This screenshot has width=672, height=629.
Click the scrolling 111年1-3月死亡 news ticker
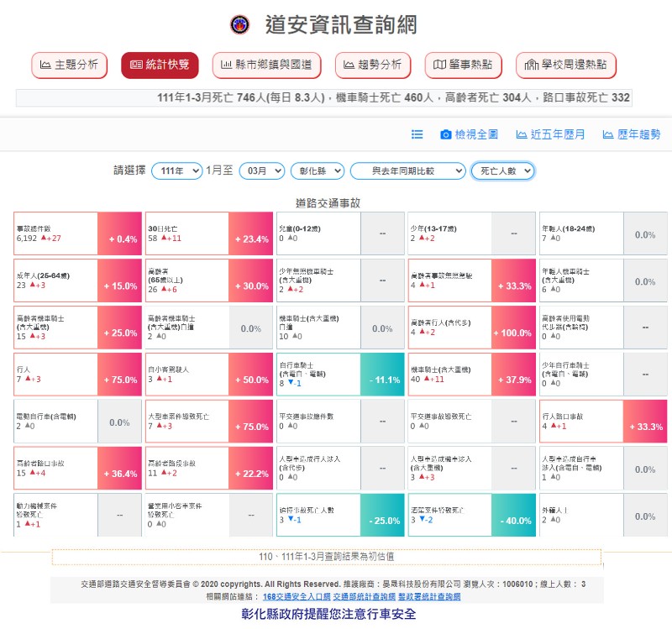[324, 97]
